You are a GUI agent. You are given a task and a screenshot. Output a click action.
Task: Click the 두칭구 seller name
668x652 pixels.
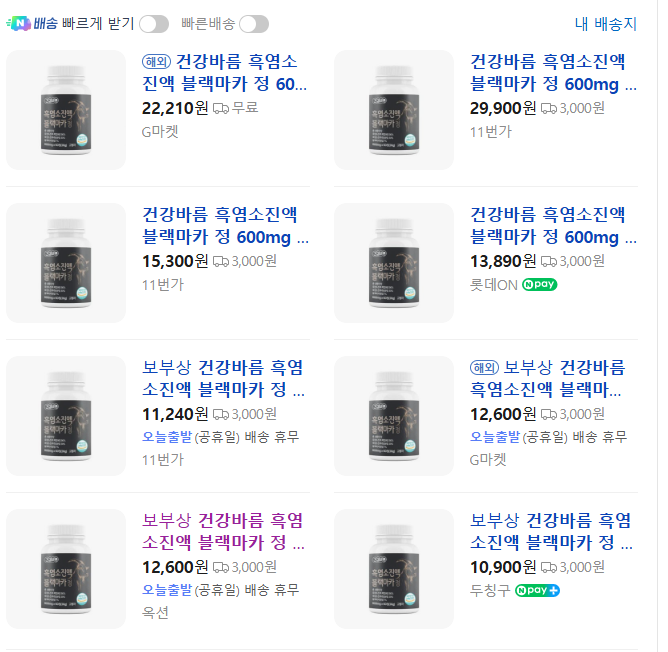pyautogui.click(x=490, y=591)
